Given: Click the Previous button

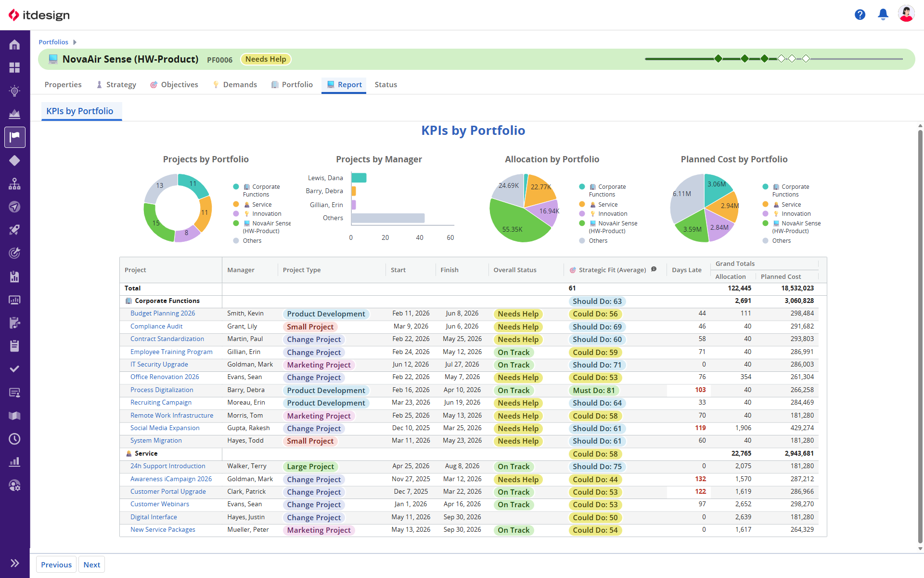Looking at the screenshot, I should pos(56,565).
